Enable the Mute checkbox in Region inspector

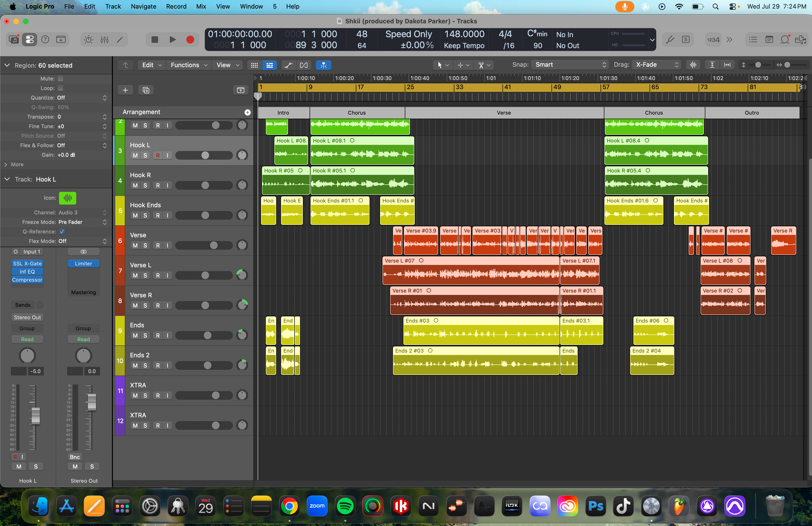pos(60,79)
